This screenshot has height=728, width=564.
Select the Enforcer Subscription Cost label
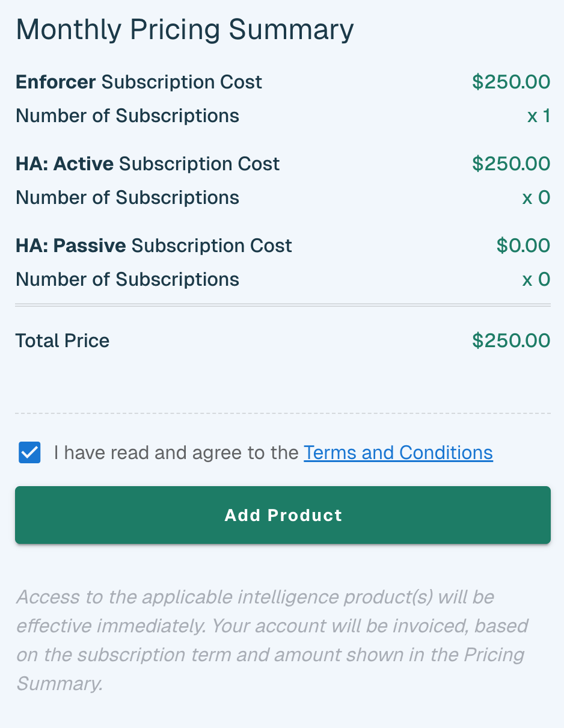tap(139, 82)
